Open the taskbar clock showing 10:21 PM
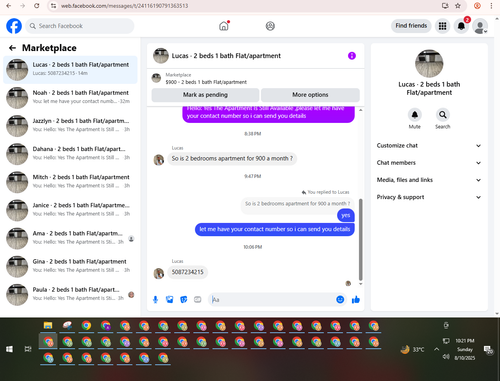500x381 pixels. click(x=465, y=349)
